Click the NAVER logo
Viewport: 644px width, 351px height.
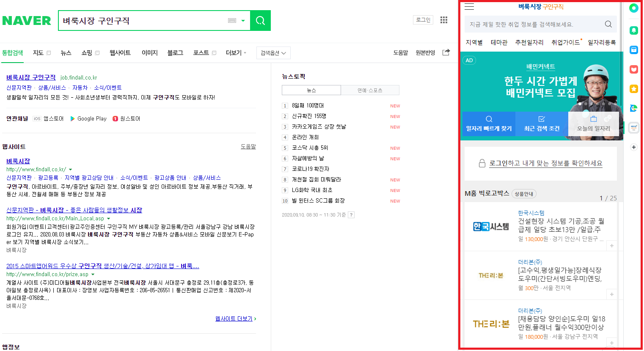coord(27,20)
